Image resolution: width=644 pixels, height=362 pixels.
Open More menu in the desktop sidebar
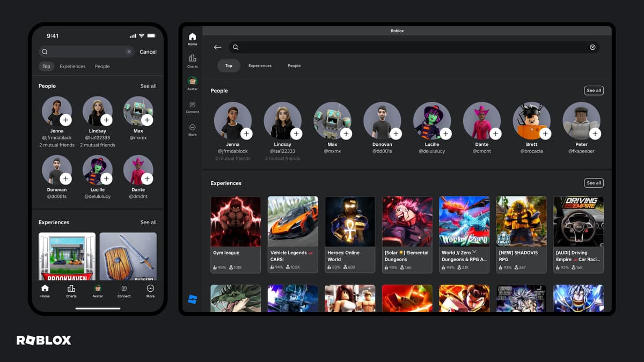tap(192, 130)
